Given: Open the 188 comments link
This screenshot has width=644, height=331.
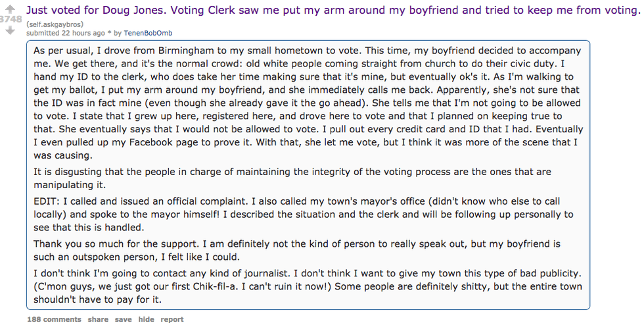Looking at the screenshot, I should click(x=54, y=319).
